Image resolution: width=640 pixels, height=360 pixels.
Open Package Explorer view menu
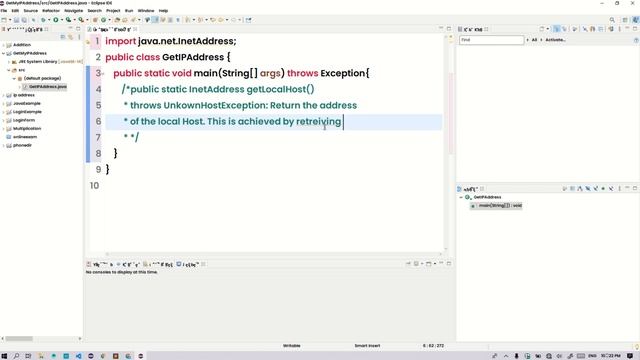click(79, 37)
